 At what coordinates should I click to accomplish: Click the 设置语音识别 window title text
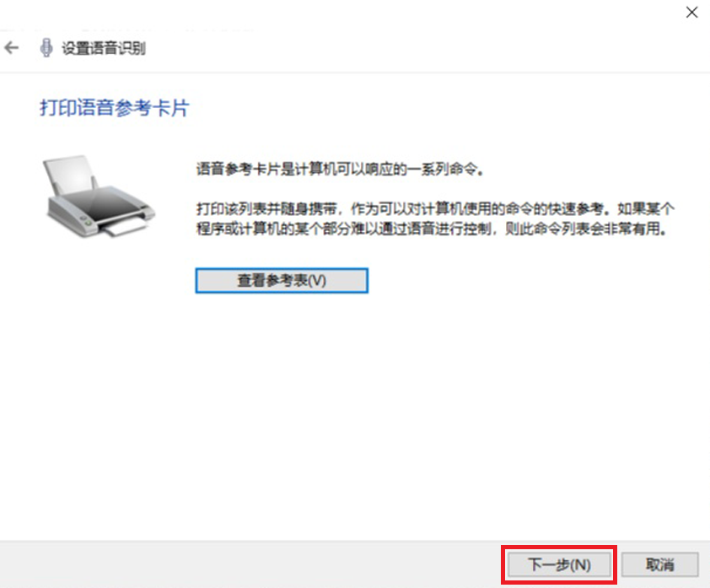point(104,48)
